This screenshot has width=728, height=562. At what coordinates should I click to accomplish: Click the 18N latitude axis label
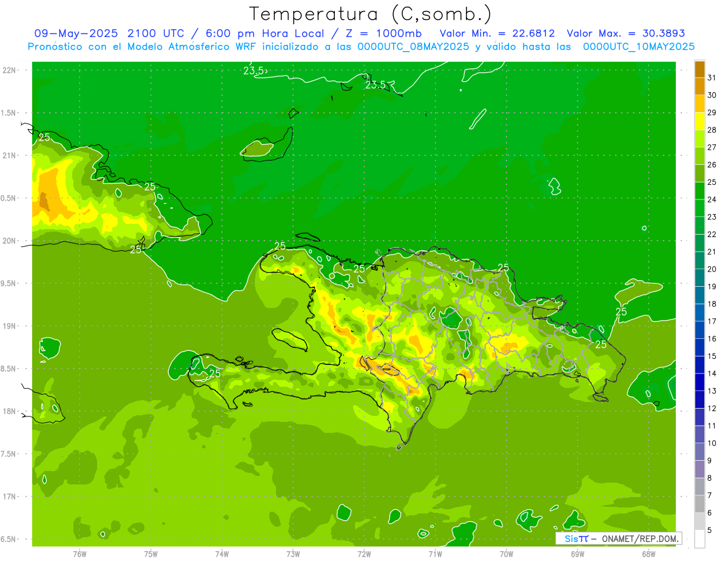(10, 411)
